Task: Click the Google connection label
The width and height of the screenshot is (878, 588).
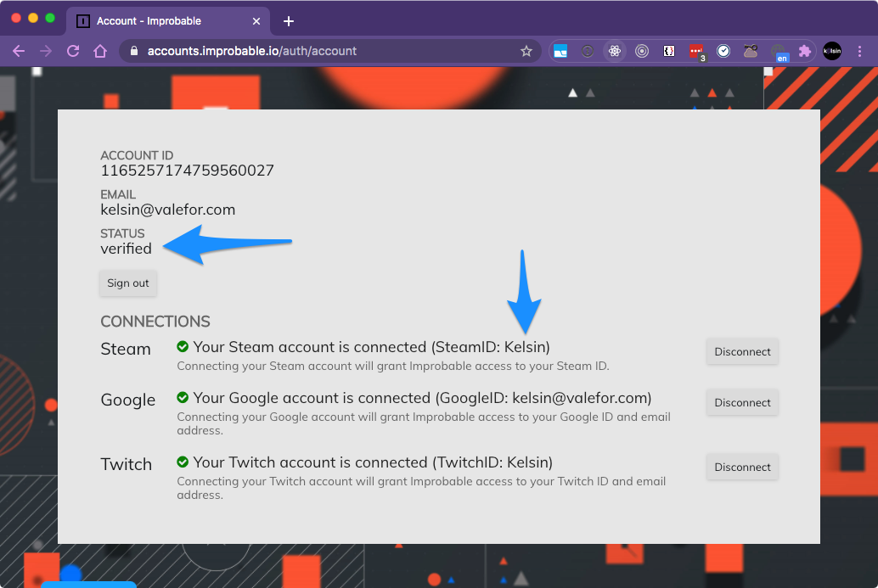Action: tap(127, 400)
